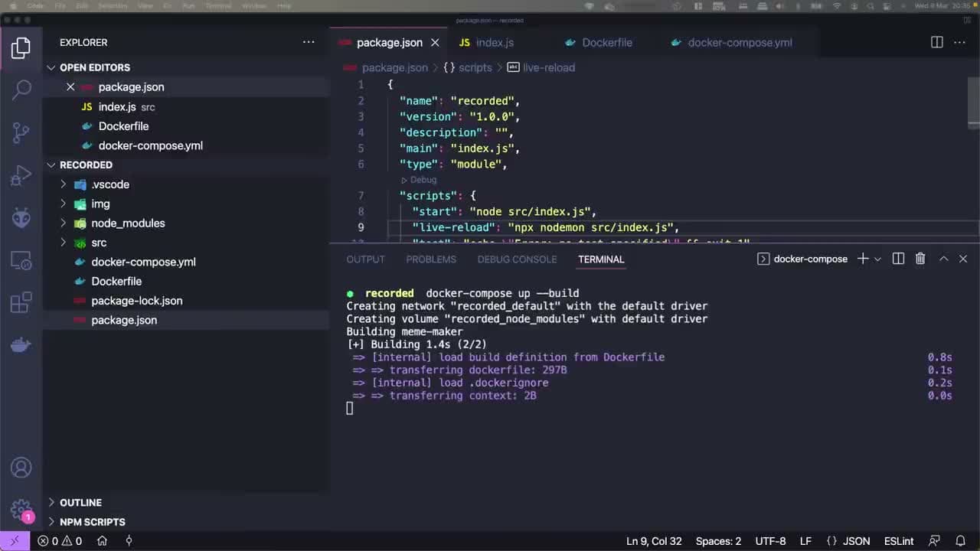Screen dimensions: 980x551
Task: Open the Search view in activity bar
Action: [21, 90]
